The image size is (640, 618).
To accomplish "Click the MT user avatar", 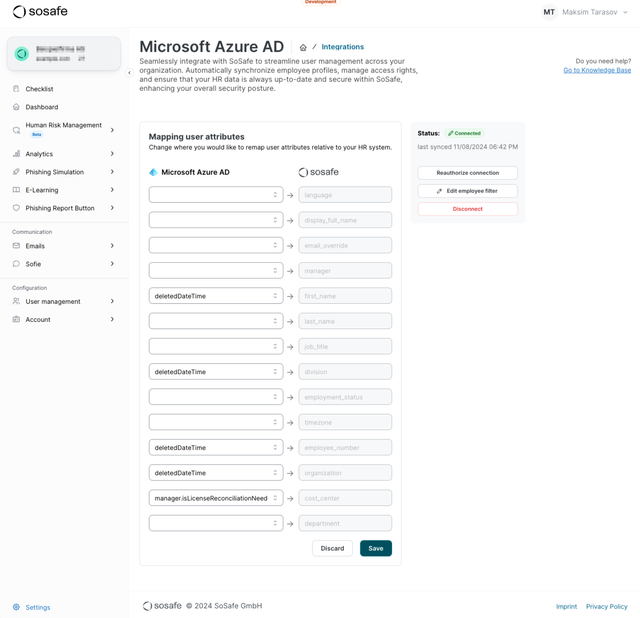I will coord(549,12).
